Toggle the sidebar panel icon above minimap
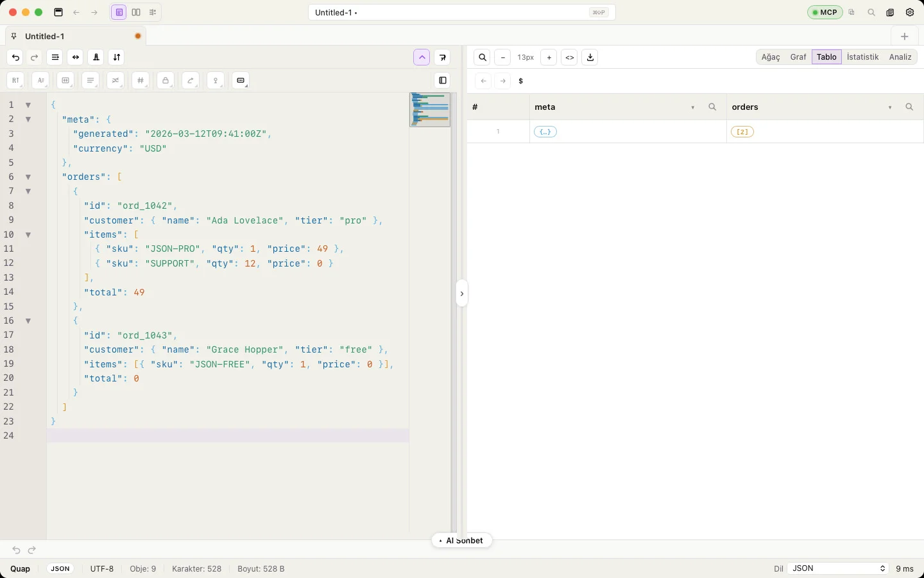The image size is (924, 578). (443, 80)
